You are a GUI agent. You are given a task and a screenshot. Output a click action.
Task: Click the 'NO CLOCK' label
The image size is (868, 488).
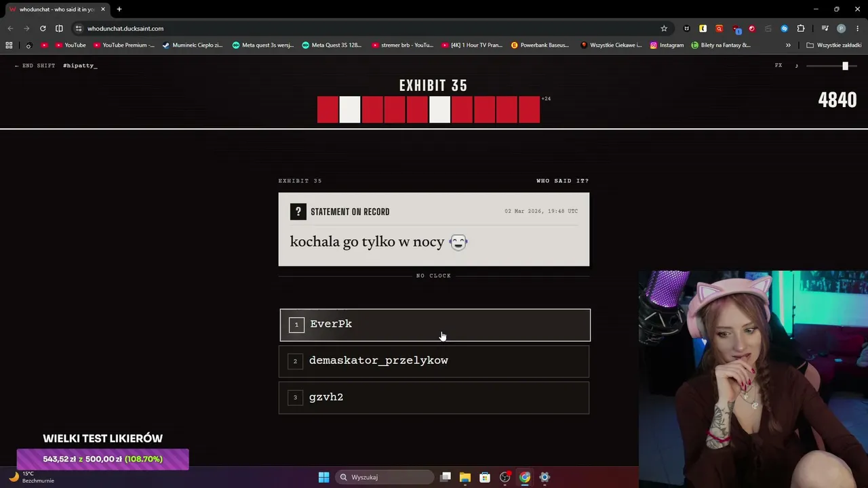(434, 276)
